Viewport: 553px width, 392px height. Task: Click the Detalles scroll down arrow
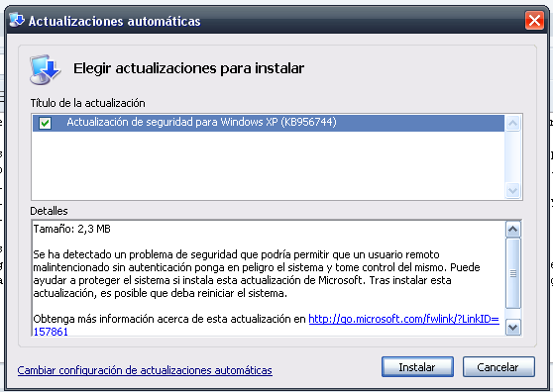pyautogui.click(x=513, y=328)
